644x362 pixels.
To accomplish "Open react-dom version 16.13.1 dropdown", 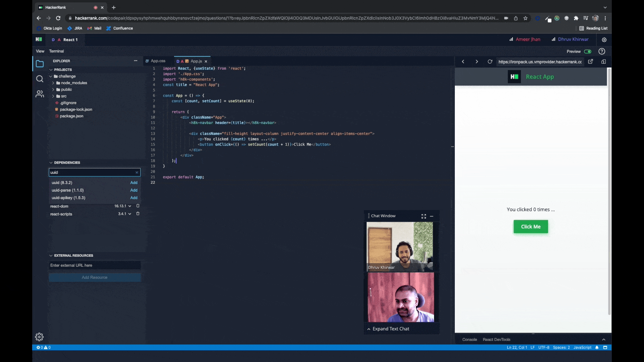I will [123, 206].
